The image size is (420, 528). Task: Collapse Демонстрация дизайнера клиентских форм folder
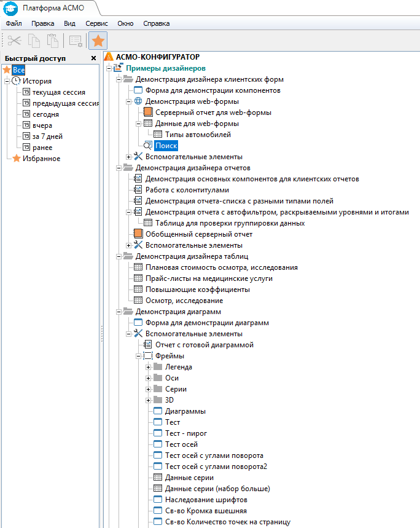click(x=119, y=79)
